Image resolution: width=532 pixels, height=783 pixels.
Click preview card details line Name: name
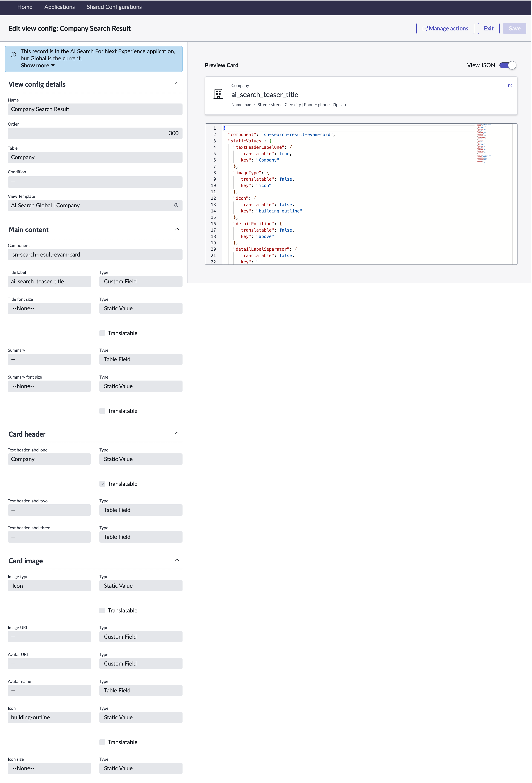click(x=288, y=105)
